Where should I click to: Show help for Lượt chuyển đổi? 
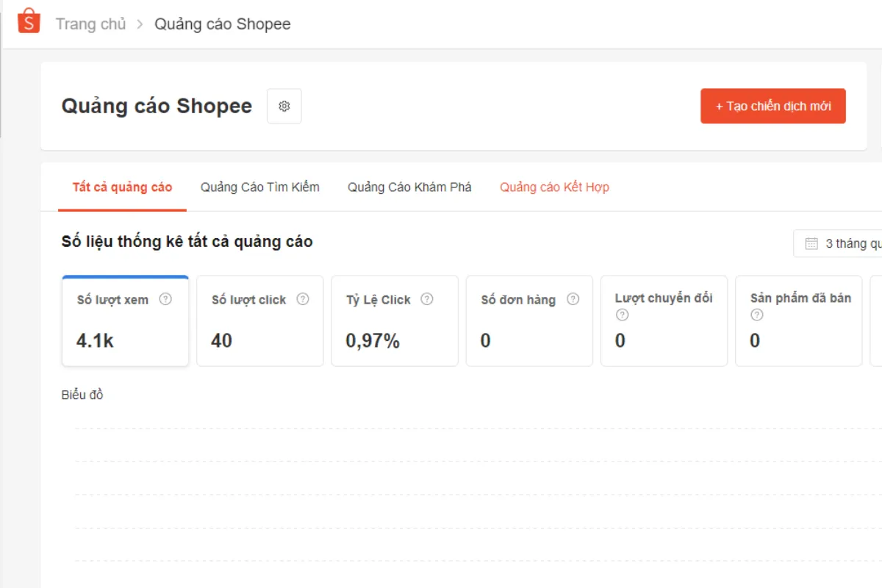click(x=622, y=315)
